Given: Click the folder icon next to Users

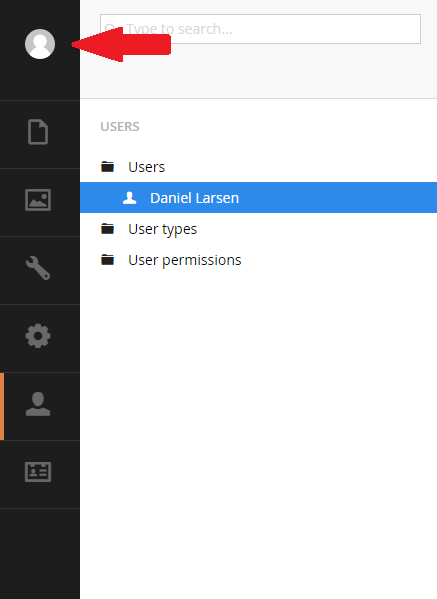Looking at the screenshot, I should coord(107,167).
